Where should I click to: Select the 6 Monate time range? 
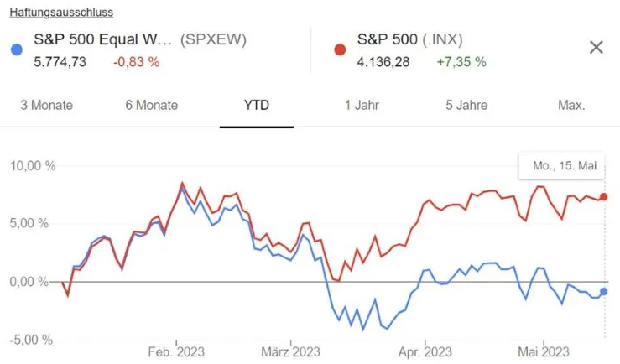pos(151,106)
